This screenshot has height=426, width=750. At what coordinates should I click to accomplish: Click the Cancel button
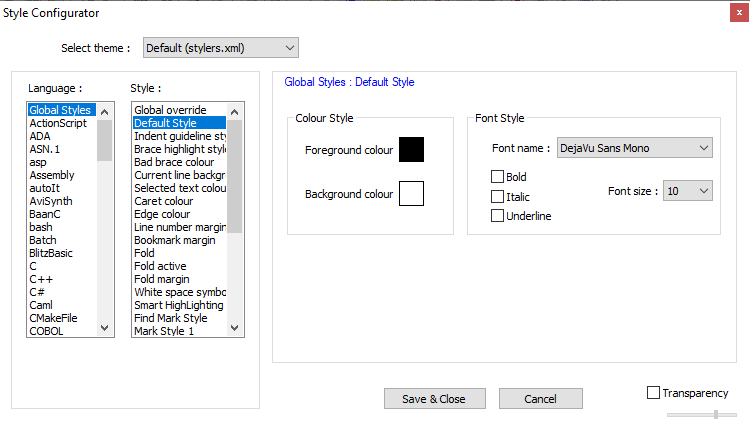point(540,399)
